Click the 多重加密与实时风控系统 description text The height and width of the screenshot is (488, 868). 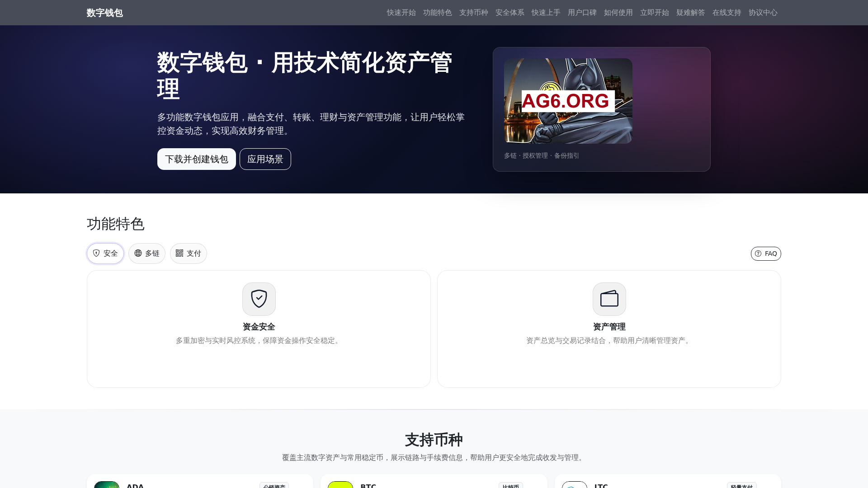tap(259, 341)
